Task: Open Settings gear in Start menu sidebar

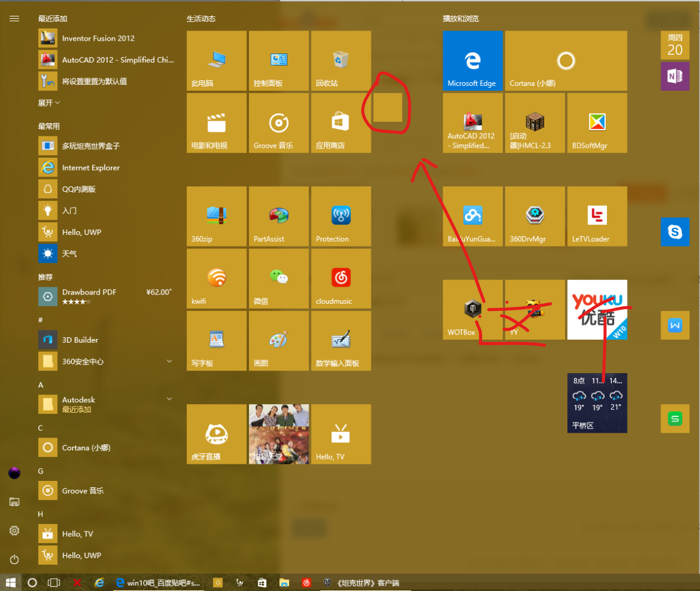Action: [x=14, y=531]
